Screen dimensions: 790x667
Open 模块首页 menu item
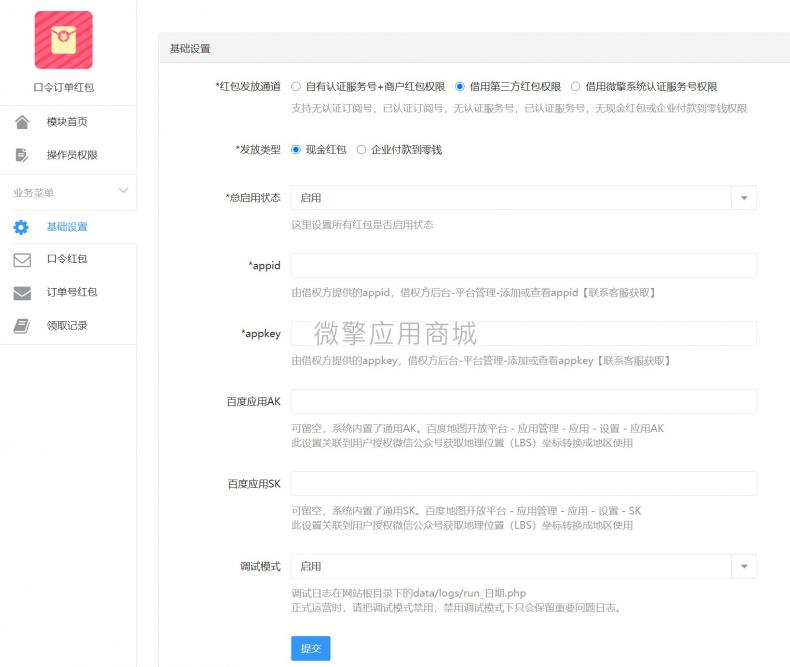pos(68,122)
